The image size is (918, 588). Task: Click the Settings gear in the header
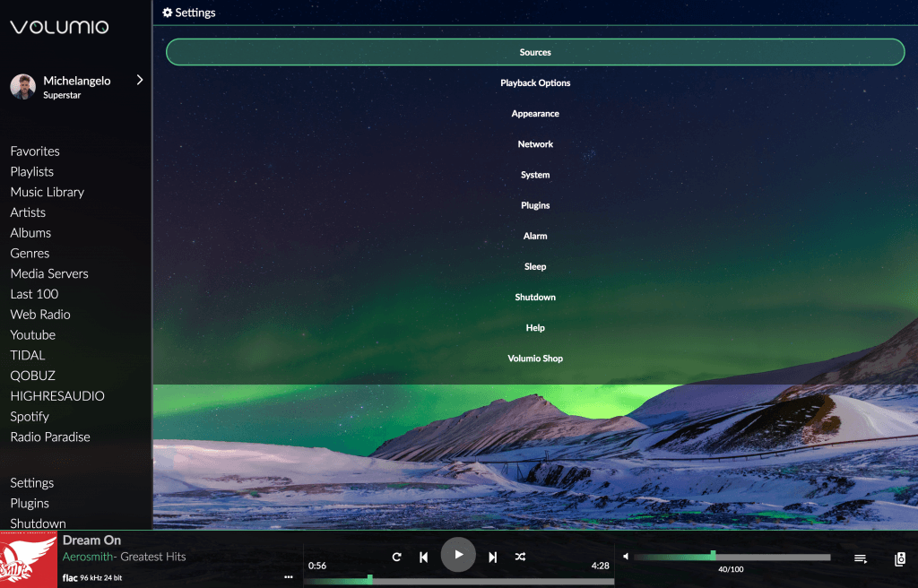tap(167, 12)
